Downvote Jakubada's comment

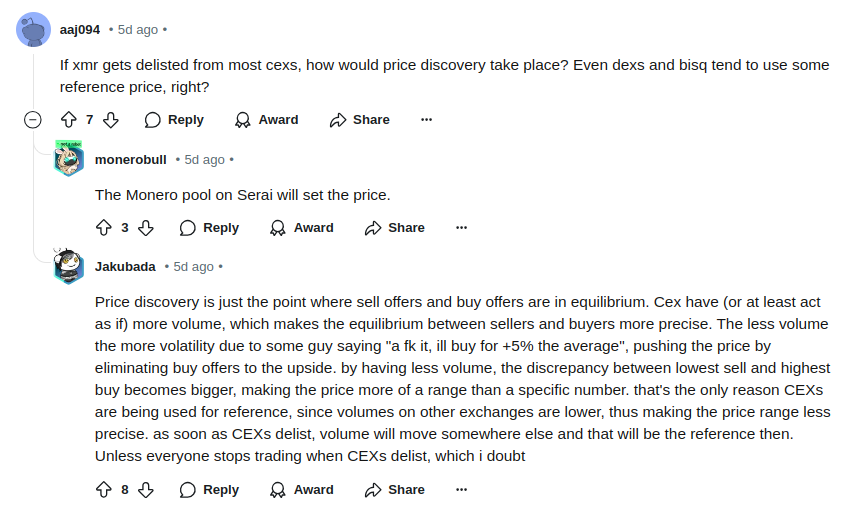coord(146,490)
